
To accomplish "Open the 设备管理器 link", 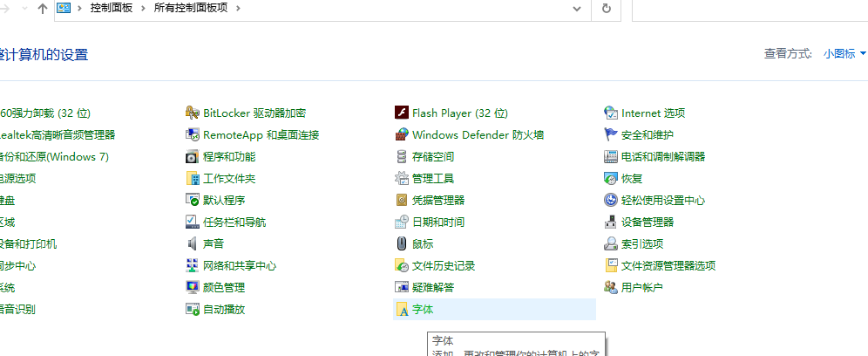I will tap(648, 222).
